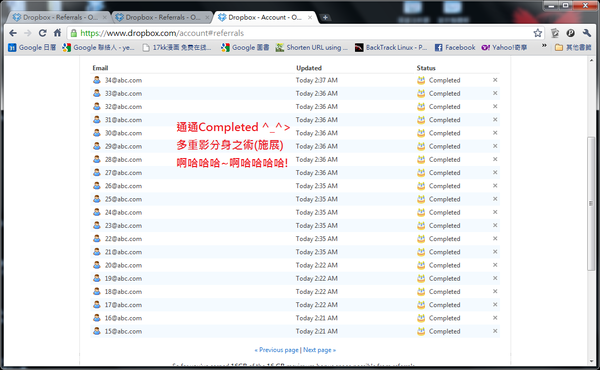Delete the 27@abc.com referral row

point(495,172)
